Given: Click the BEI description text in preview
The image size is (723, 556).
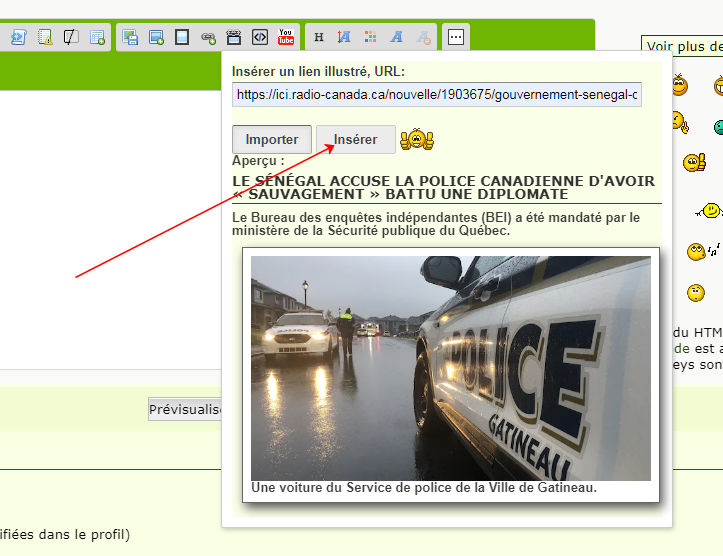Looking at the screenshot, I should click(x=436, y=224).
